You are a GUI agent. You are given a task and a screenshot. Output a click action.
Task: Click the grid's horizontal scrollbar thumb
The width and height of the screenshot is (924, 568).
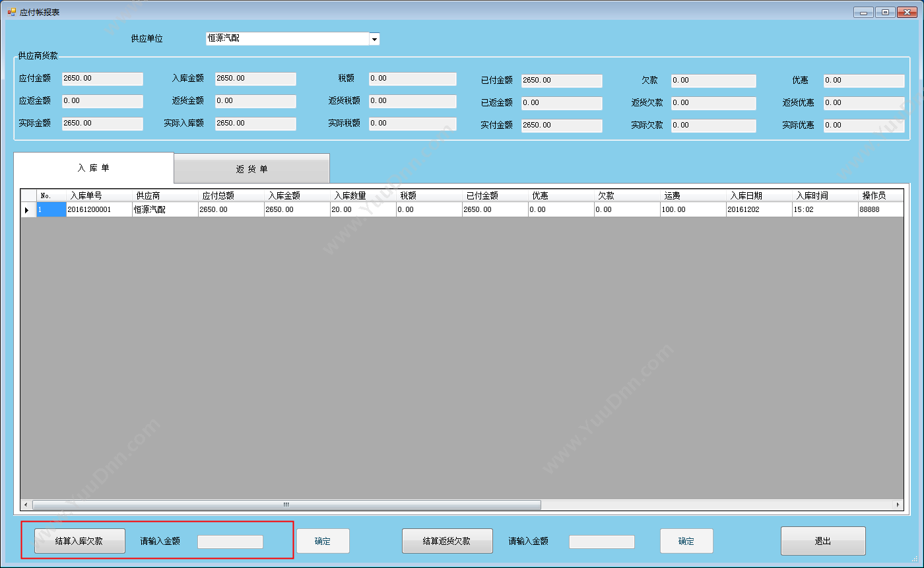pos(286,505)
